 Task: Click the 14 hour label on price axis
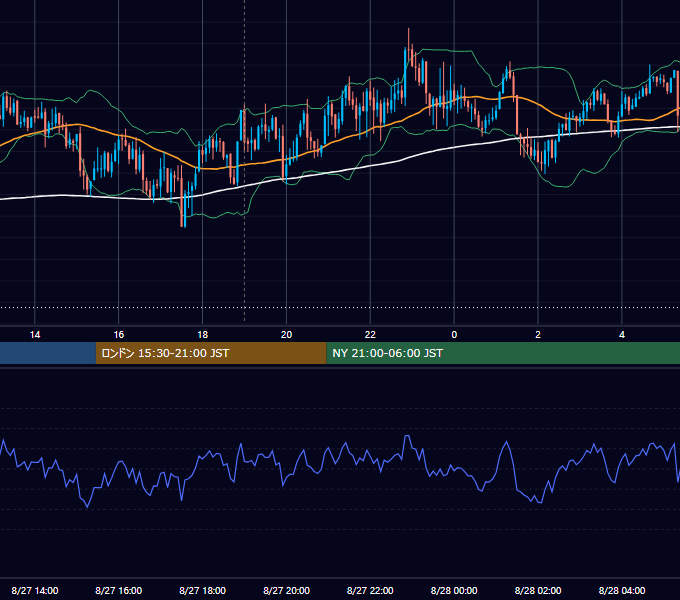click(x=35, y=335)
